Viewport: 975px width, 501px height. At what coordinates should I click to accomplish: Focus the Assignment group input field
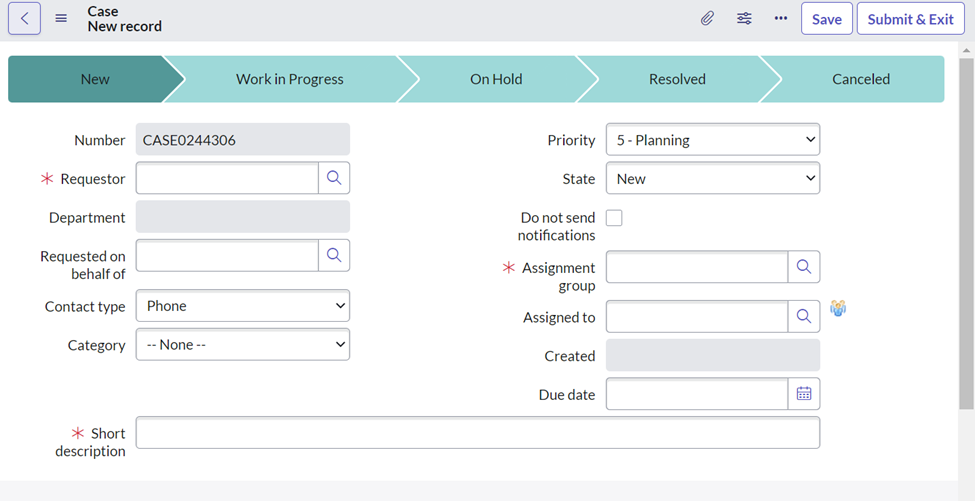point(698,267)
